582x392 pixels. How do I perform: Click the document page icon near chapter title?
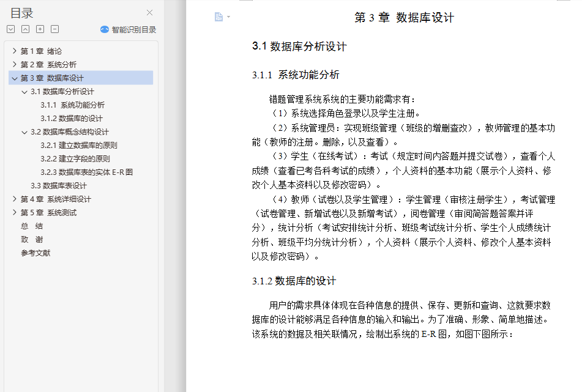point(218,17)
